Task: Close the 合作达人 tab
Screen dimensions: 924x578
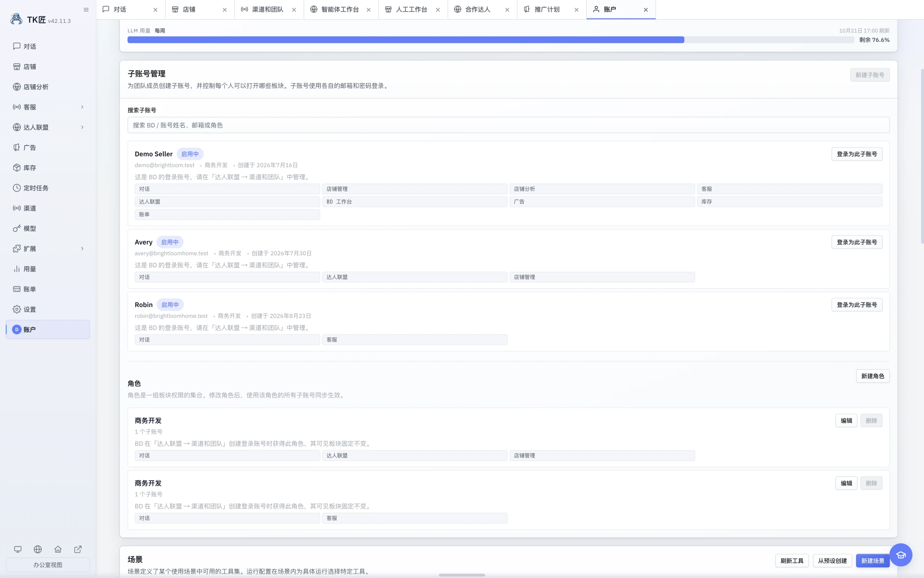Action: click(507, 10)
